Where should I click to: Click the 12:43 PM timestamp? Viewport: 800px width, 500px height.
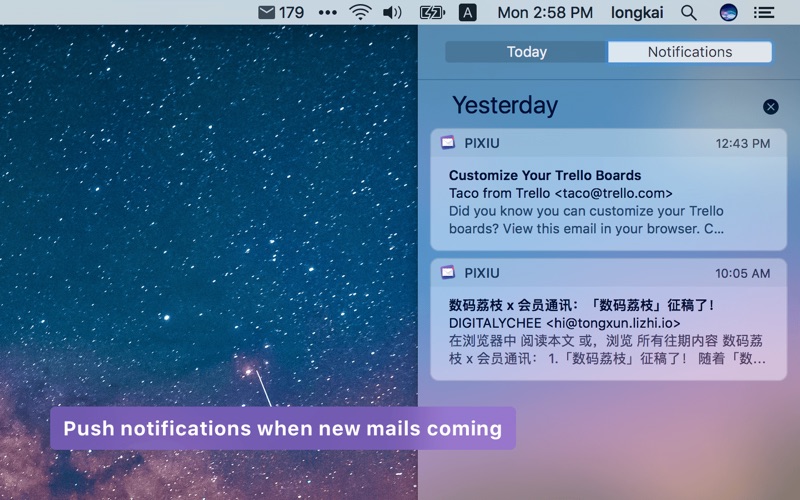pyautogui.click(x=742, y=143)
